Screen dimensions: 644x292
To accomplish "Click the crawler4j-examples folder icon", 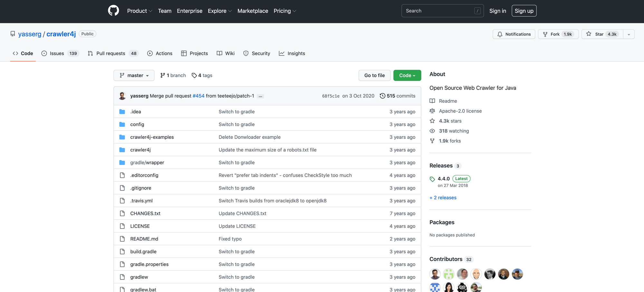I will (122, 137).
